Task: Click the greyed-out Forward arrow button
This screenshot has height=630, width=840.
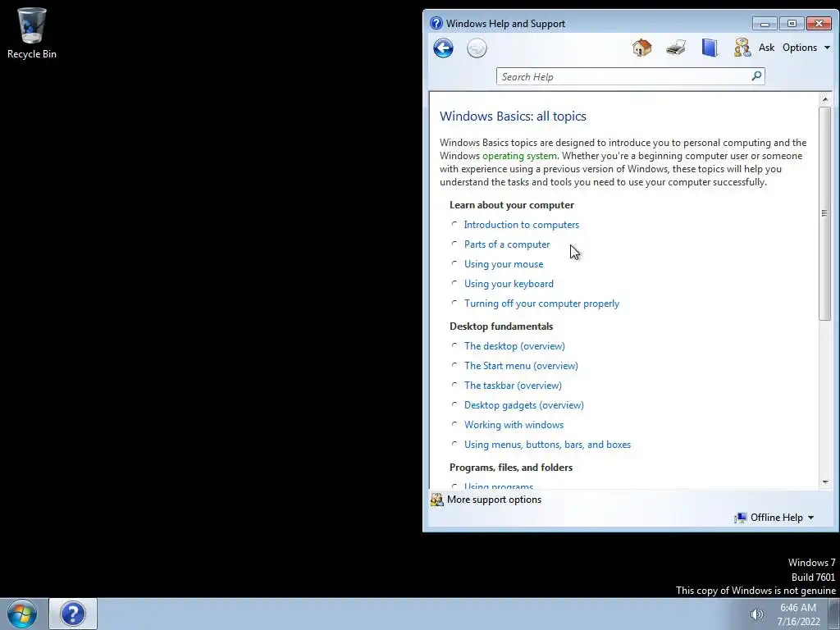Action: (477, 48)
